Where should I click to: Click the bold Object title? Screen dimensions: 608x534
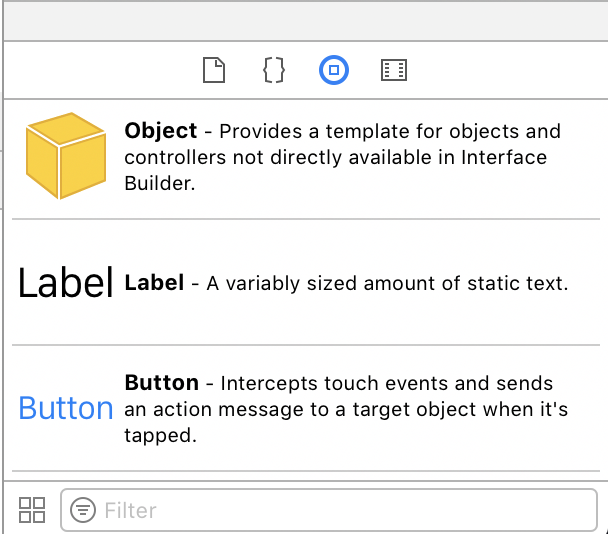(x=161, y=131)
